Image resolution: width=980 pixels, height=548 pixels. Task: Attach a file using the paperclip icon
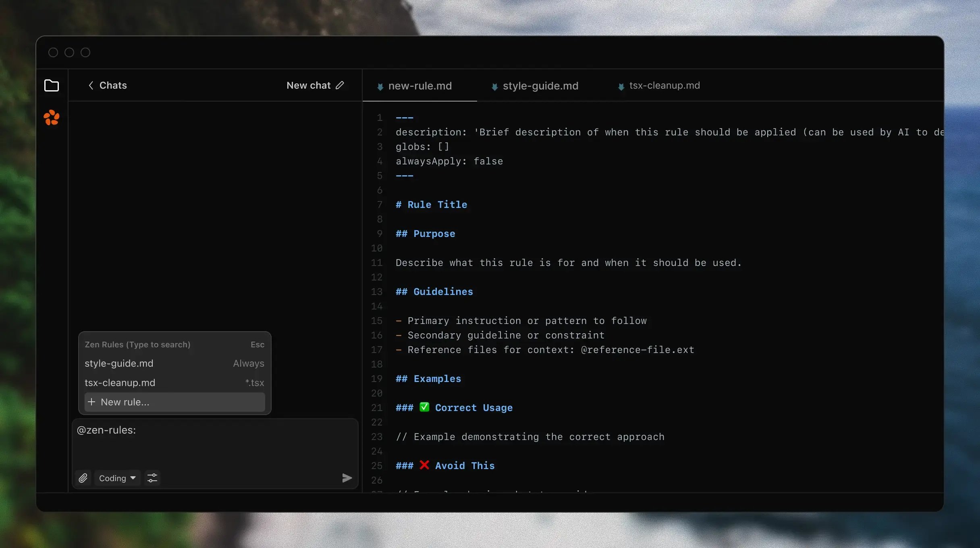coord(83,478)
